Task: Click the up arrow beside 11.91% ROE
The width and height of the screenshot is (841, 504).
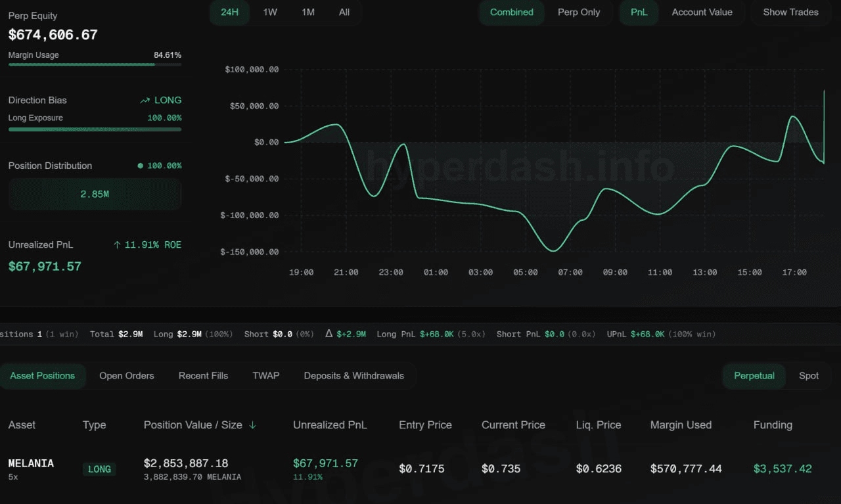Action: 117,245
